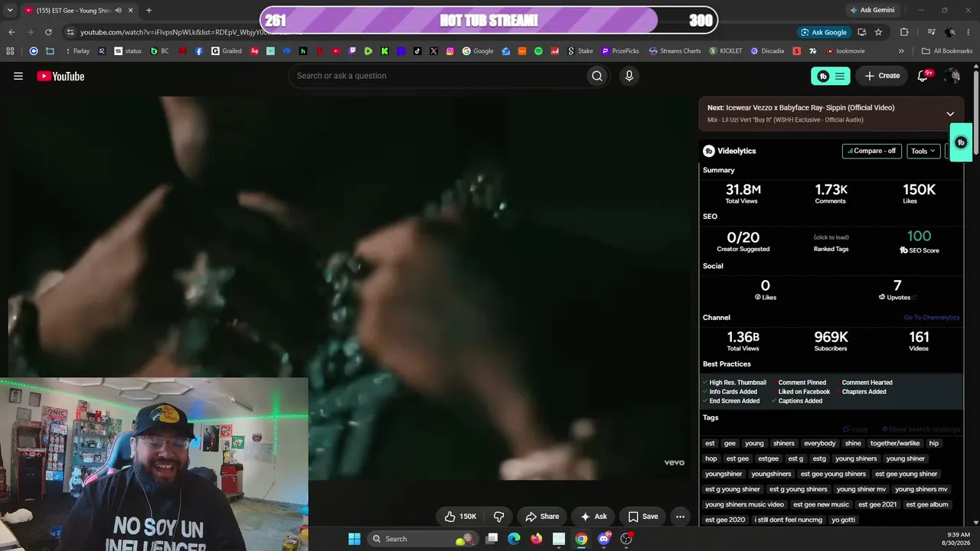Screen dimensions: 980x551
Task: Save the video to a playlist
Action: tap(642, 517)
